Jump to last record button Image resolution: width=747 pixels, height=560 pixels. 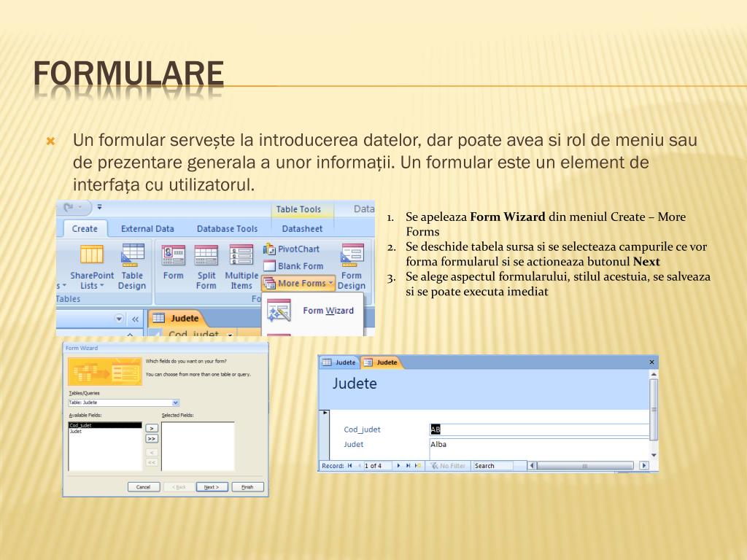click(409, 466)
